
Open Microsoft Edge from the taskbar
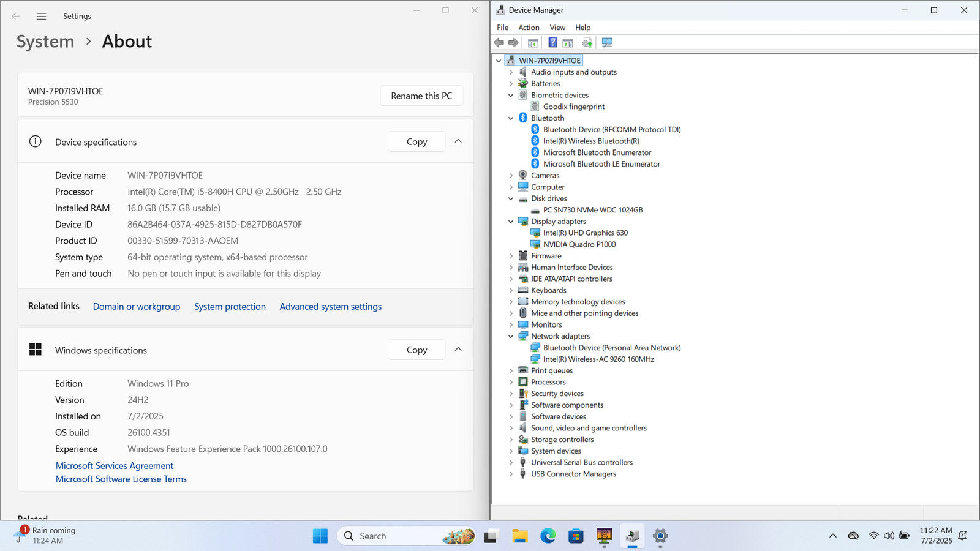[x=548, y=536]
